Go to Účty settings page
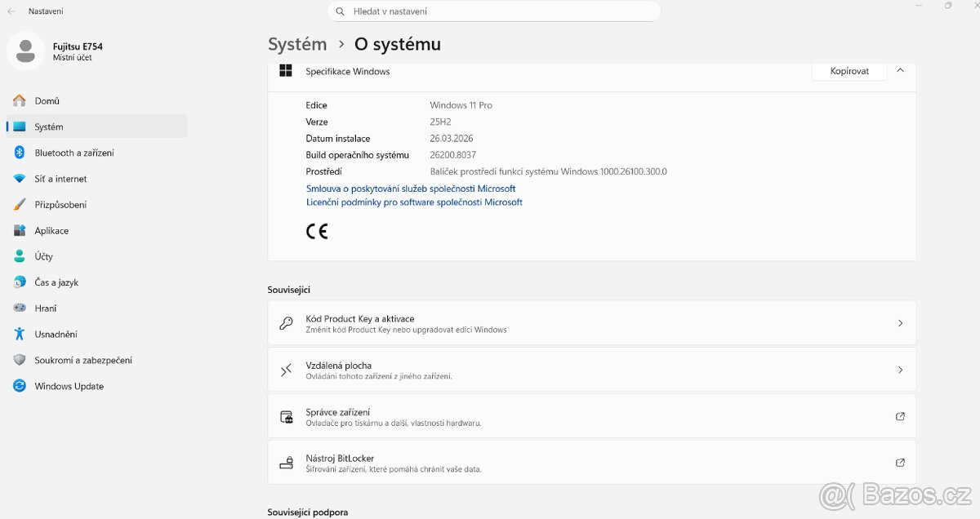The image size is (980, 519). pos(43,256)
